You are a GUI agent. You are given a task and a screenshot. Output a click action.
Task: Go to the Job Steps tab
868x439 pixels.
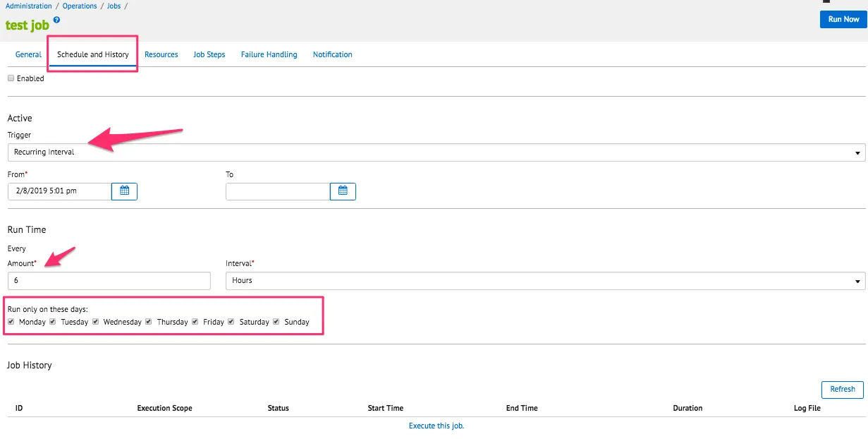coord(209,54)
